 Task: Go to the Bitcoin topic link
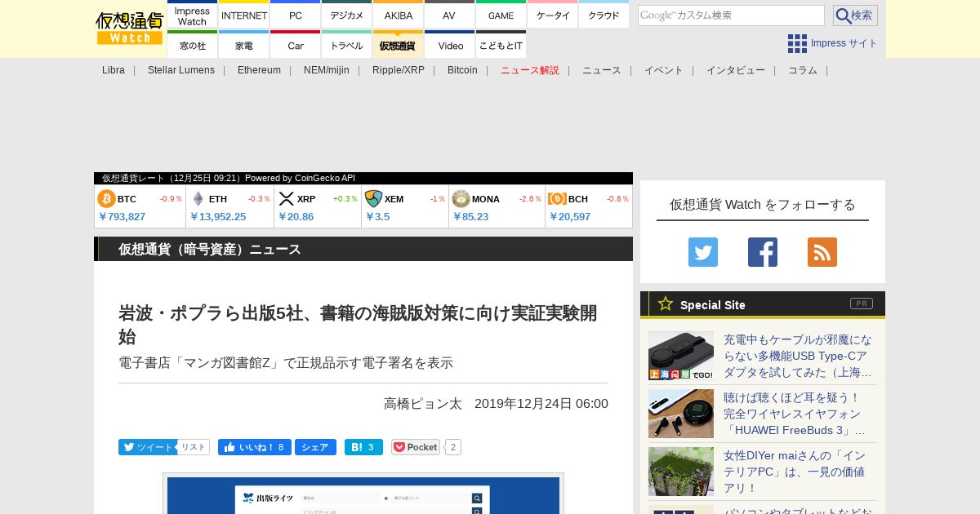click(462, 70)
